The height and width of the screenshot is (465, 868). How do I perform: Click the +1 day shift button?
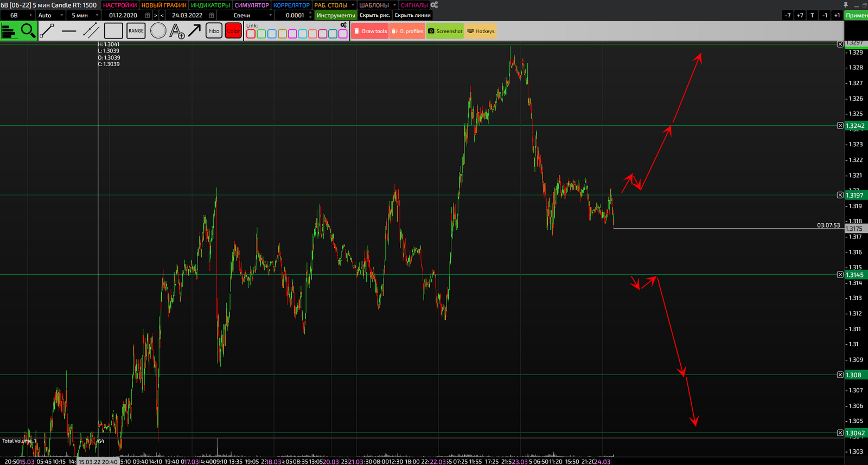[837, 15]
